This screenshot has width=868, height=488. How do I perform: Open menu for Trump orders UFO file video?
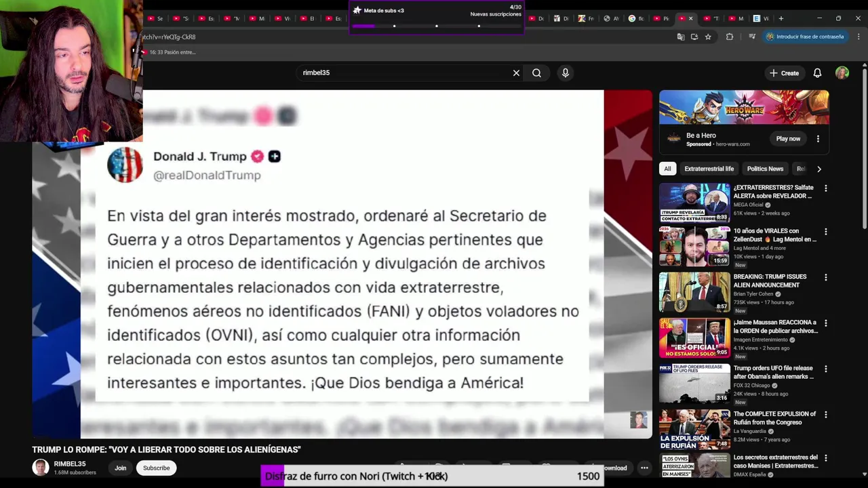pos(825,369)
